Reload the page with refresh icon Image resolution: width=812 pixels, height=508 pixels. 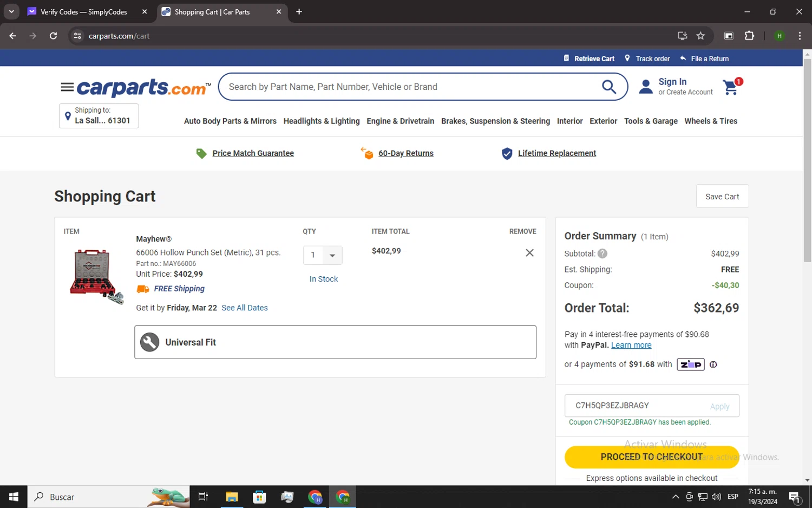coord(53,36)
